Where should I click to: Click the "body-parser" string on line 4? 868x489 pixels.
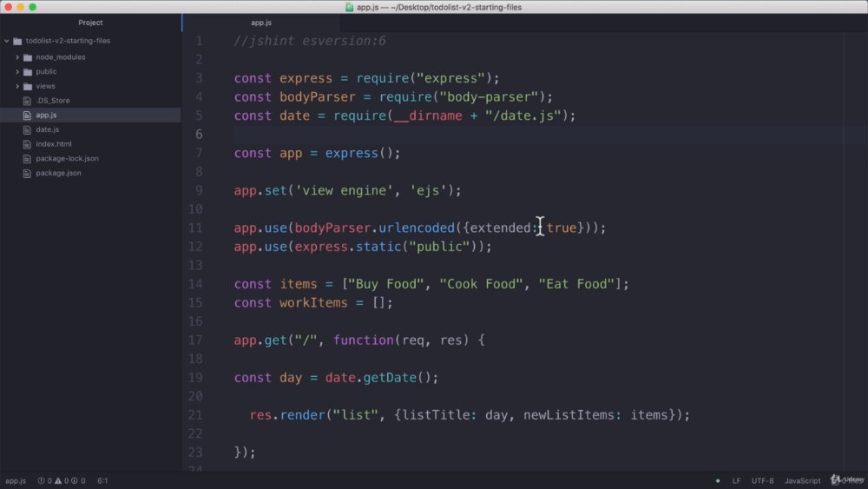489,97
